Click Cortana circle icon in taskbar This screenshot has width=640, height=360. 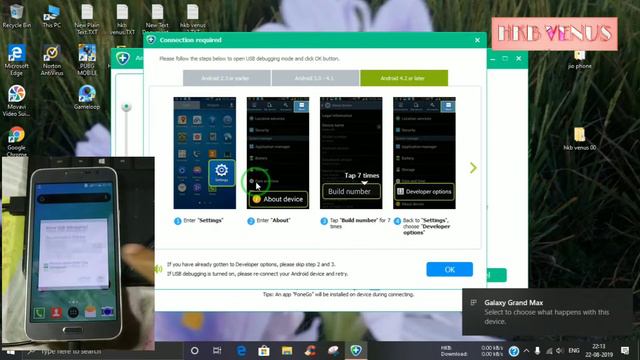[195, 351]
